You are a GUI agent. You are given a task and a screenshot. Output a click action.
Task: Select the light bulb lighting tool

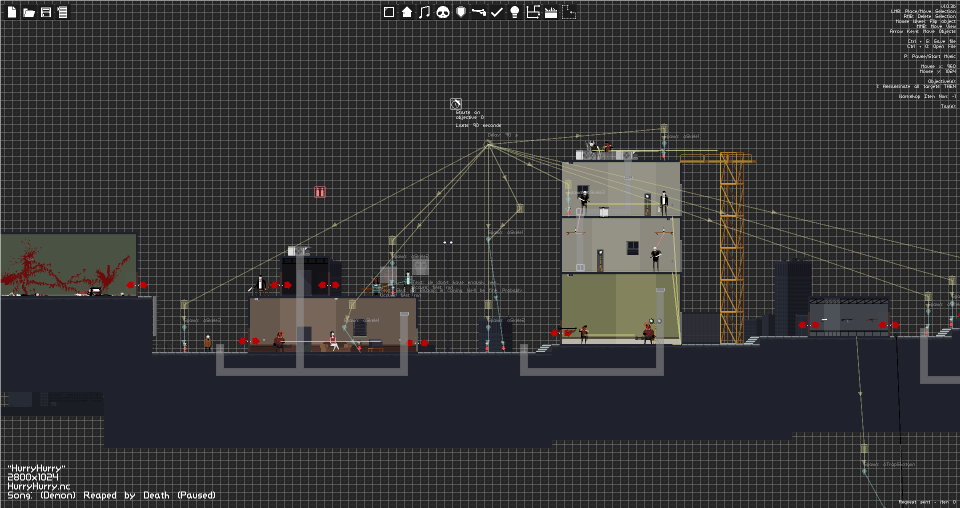click(515, 12)
